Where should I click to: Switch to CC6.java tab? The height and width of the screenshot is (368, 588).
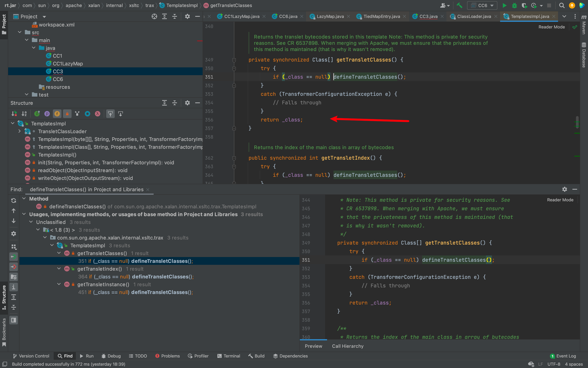tap(288, 16)
